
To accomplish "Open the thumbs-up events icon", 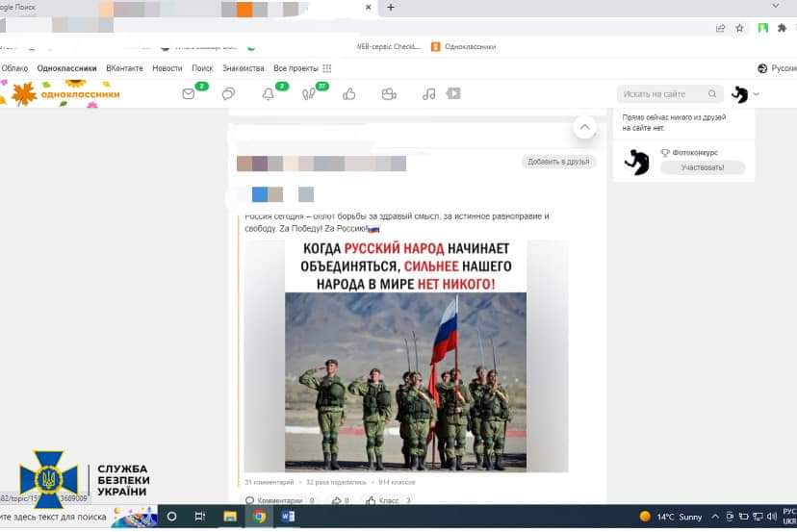I will pyautogui.click(x=349, y=93).
